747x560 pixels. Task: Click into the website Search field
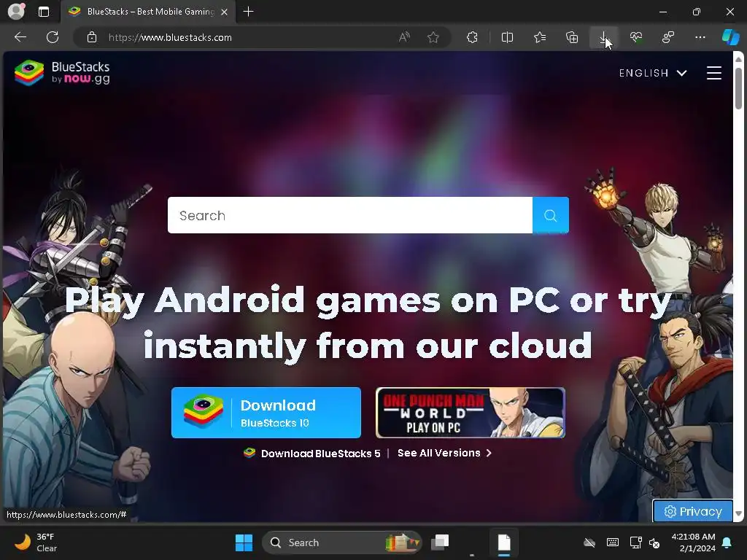click(x=349, y=215)
